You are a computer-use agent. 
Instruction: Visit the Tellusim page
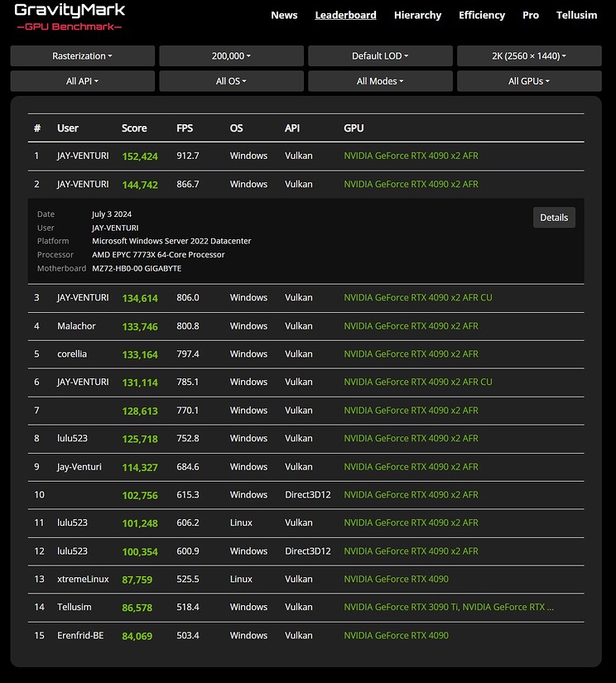coord(576,15)
